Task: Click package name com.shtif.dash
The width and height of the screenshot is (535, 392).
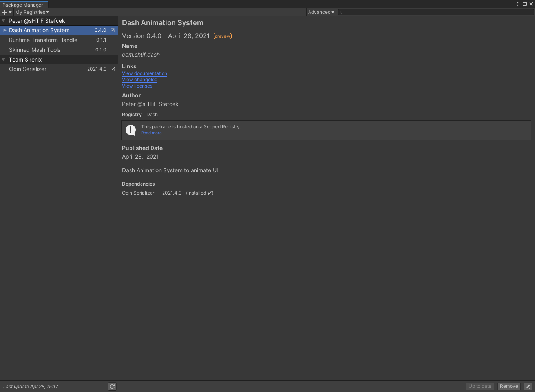Action: [141, 55]
